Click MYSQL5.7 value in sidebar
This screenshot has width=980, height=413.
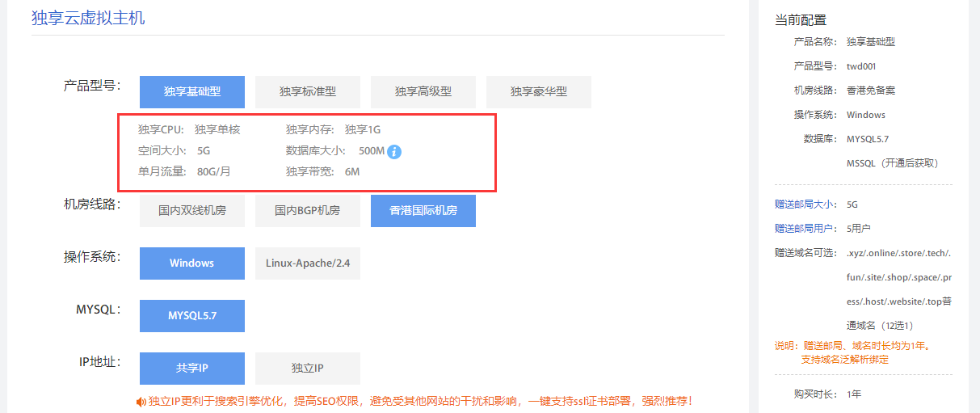click(x=868, y=139)
